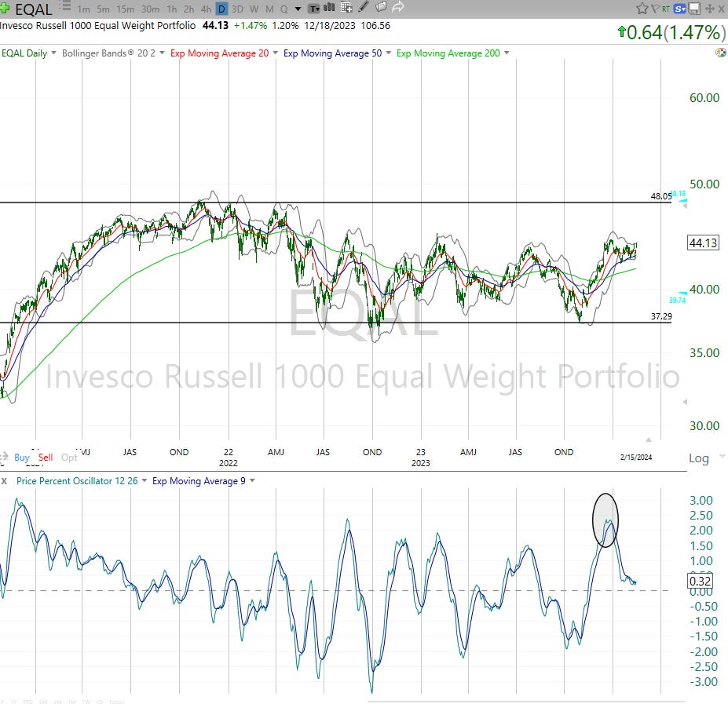The width and height of the screenshot is (728, 704).
Task: Click the 12/18/2023 date in the header
Action: coord(330,26)
